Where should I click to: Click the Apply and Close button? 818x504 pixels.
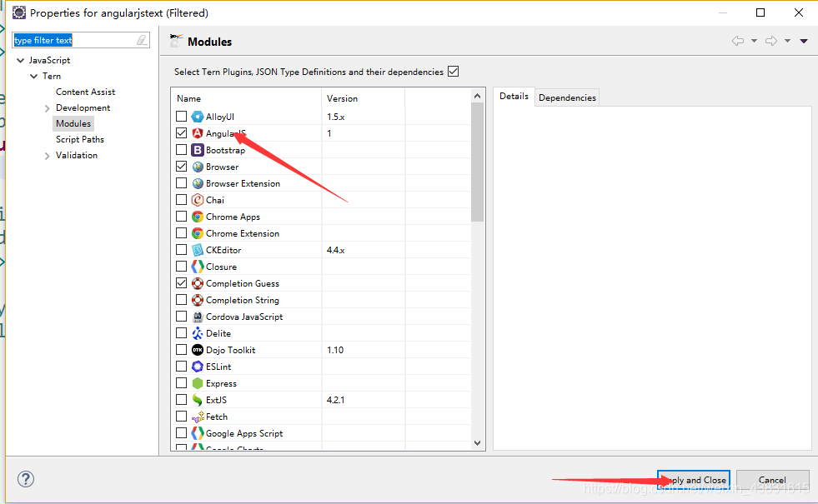693,480
